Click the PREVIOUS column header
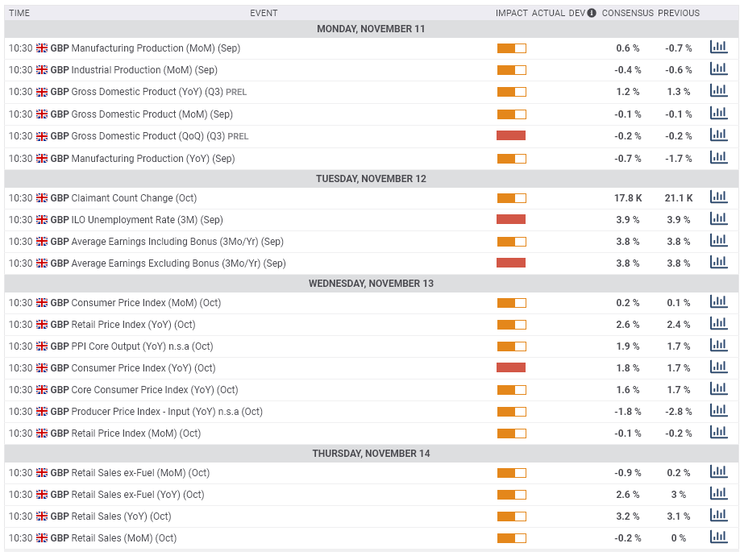The width and height of the screenshot is (740, 560). (x=679, y=13)
